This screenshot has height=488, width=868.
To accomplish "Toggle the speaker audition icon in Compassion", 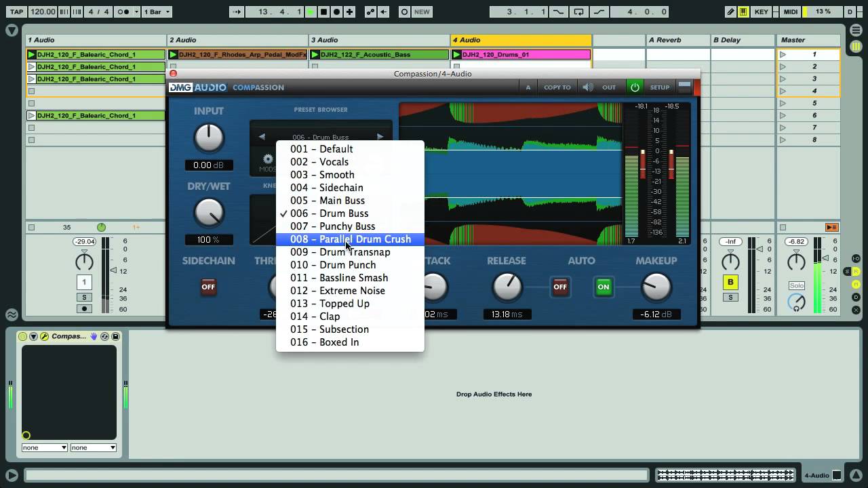I will 587,87.
